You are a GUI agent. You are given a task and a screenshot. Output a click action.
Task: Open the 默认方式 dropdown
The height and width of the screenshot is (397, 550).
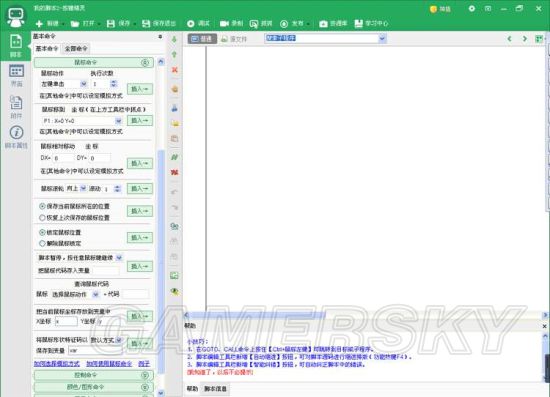point(119,340)
